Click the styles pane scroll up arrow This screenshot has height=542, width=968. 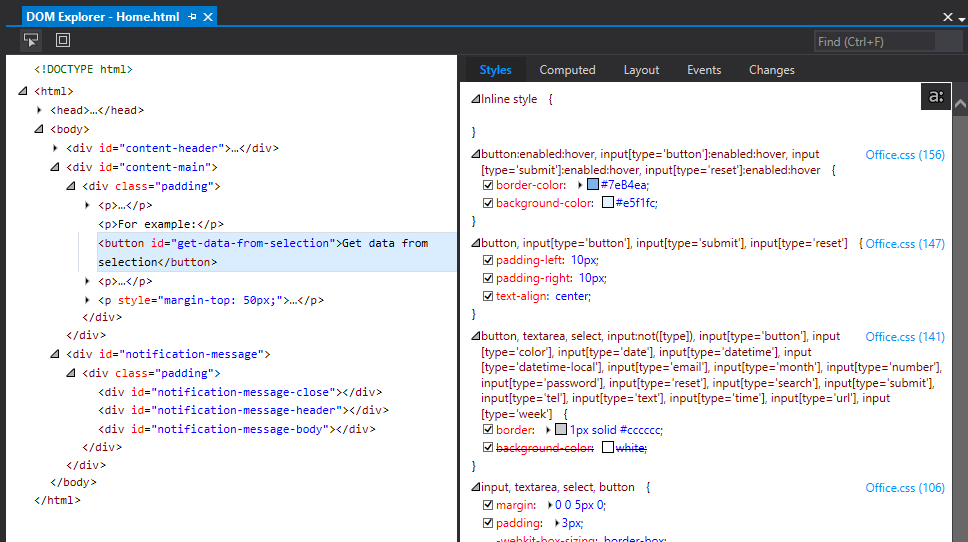point(960,104)
